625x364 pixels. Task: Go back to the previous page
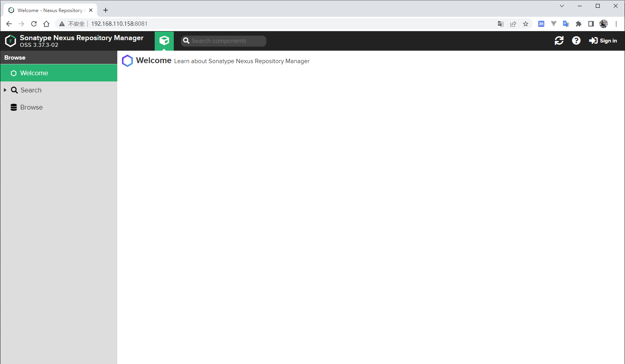pyautogui.click(x=9, y=24)
